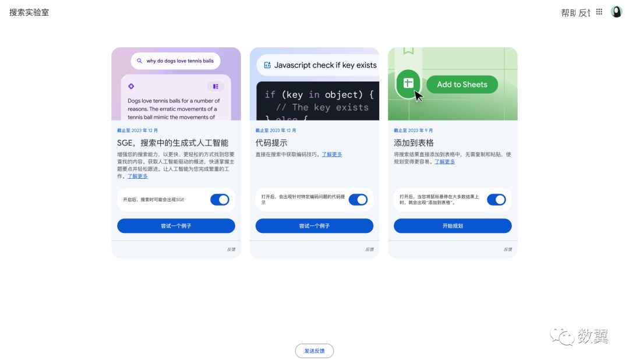Screen dimensions: 629x364
Task: Open 了解更多 link in 添加到表格 card
Action: (445, 162)
